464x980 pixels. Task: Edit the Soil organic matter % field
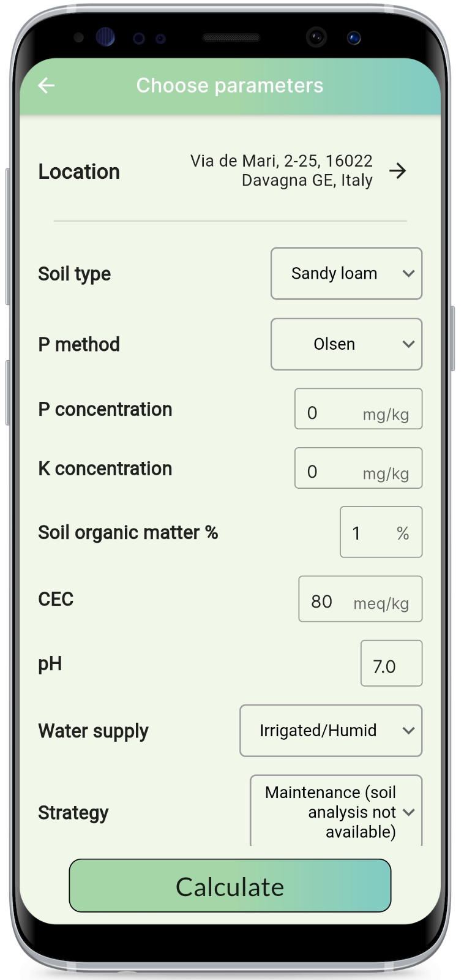pyautogui.click(x=381, y=532)
